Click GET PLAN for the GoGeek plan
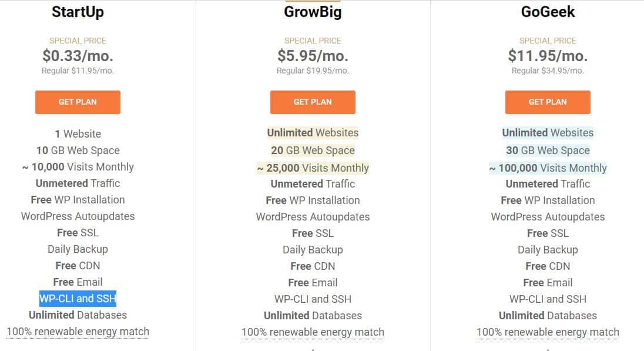Viewport: 644px width, 351px height. pos(548,102)
